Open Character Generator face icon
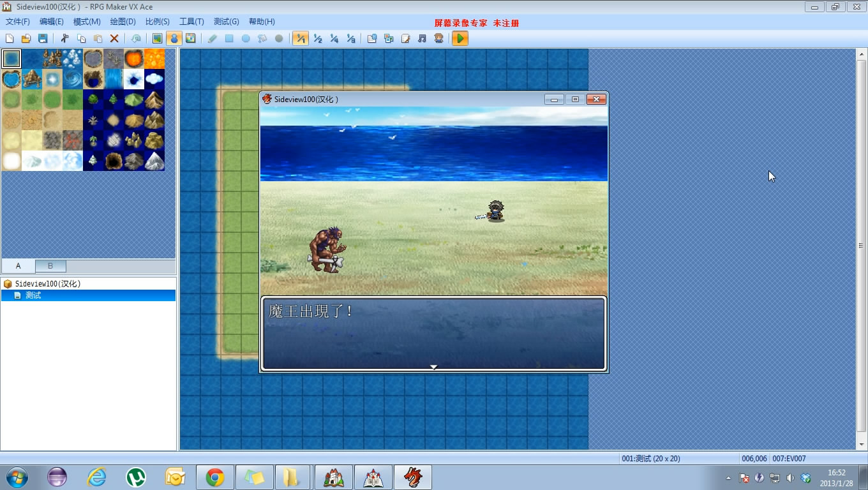The image size is (868, 490). pyautogui.click(x=438, y=38)
